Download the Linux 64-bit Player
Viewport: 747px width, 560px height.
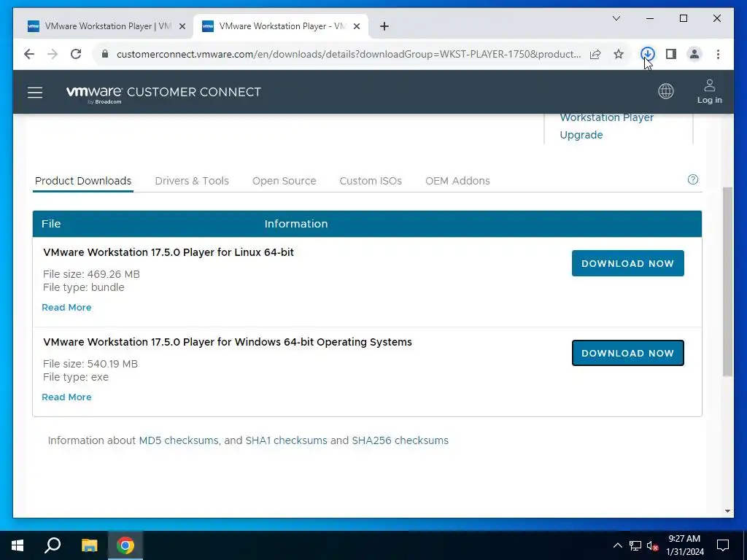[x=627, y=263]
